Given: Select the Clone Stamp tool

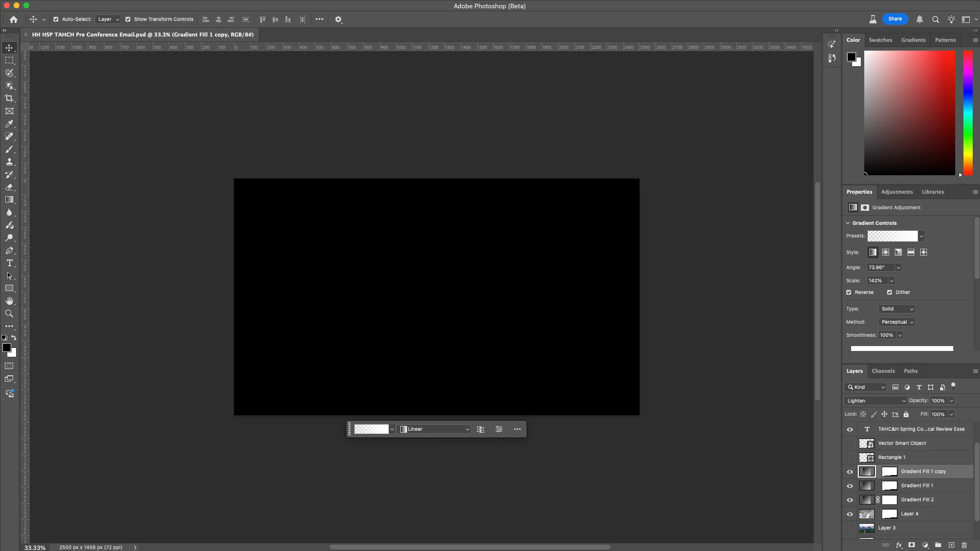Looking at the screenshot, I should coord(9,162).
